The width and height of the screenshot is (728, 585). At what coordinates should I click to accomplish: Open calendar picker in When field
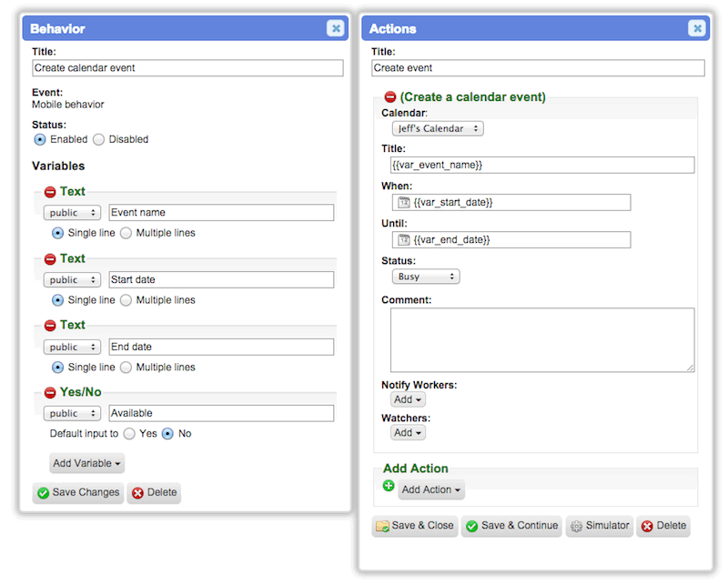[404, 202]
